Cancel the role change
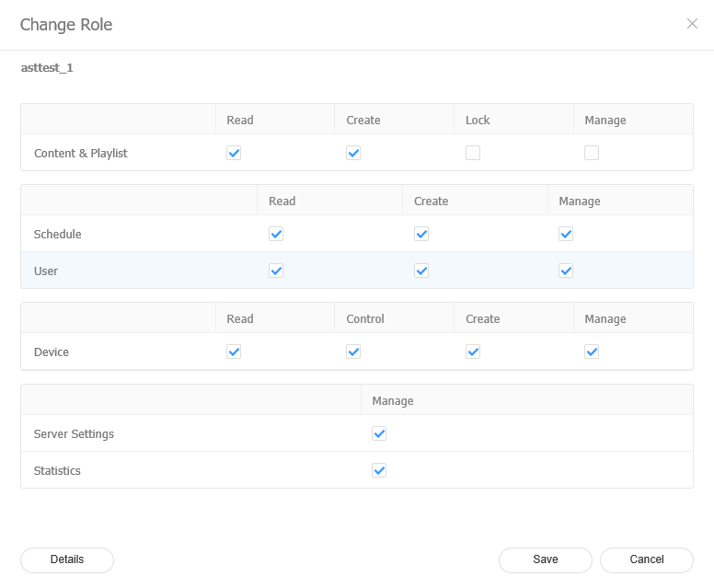714x588 pixels. click(x=646, y=559)
